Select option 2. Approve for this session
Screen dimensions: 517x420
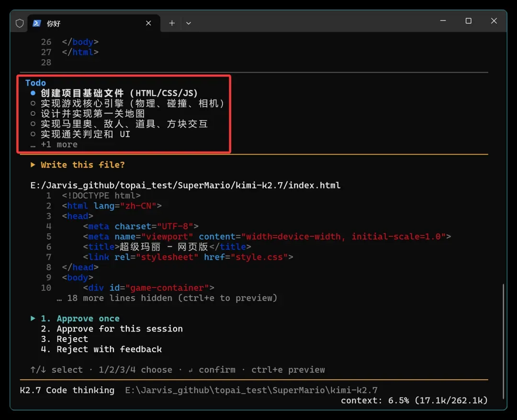112,329
